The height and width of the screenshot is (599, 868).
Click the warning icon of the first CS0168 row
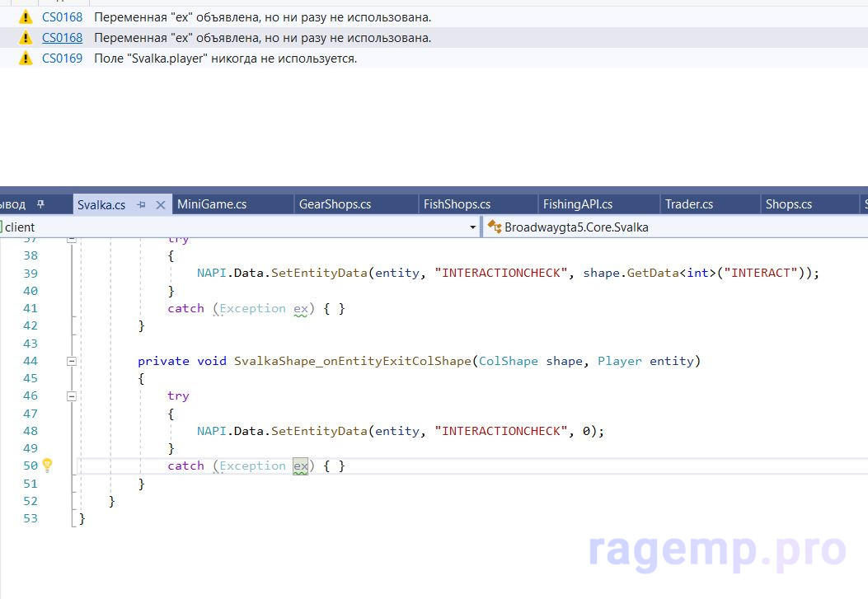[26, 16]
